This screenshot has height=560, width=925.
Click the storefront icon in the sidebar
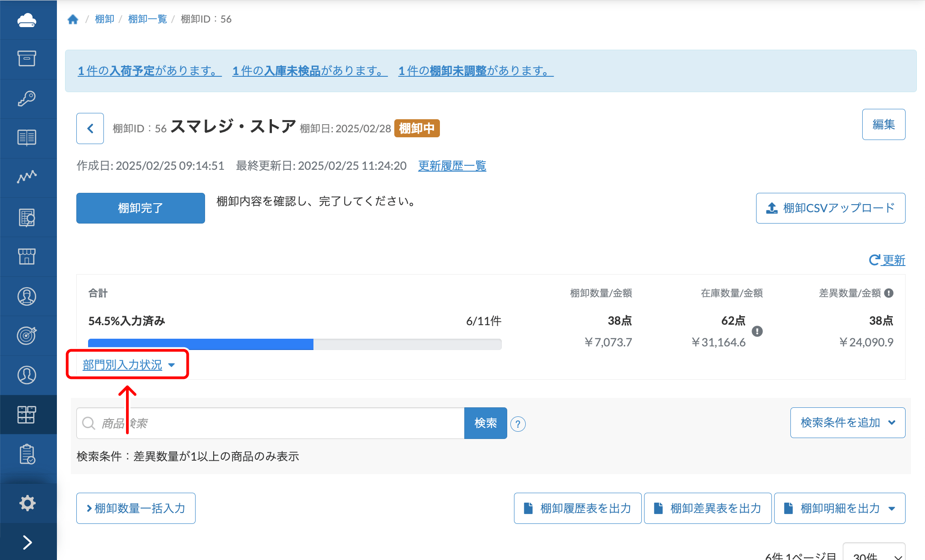pos(27,256)
